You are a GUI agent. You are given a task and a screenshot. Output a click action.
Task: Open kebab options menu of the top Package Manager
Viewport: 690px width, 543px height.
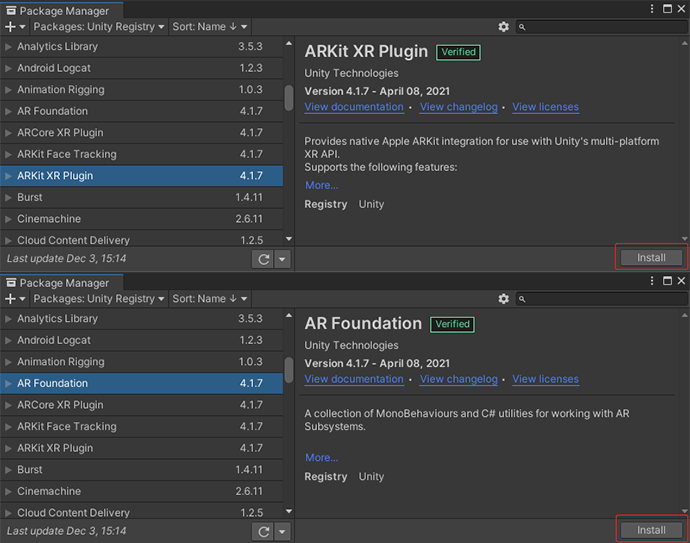tap(652, 9)
